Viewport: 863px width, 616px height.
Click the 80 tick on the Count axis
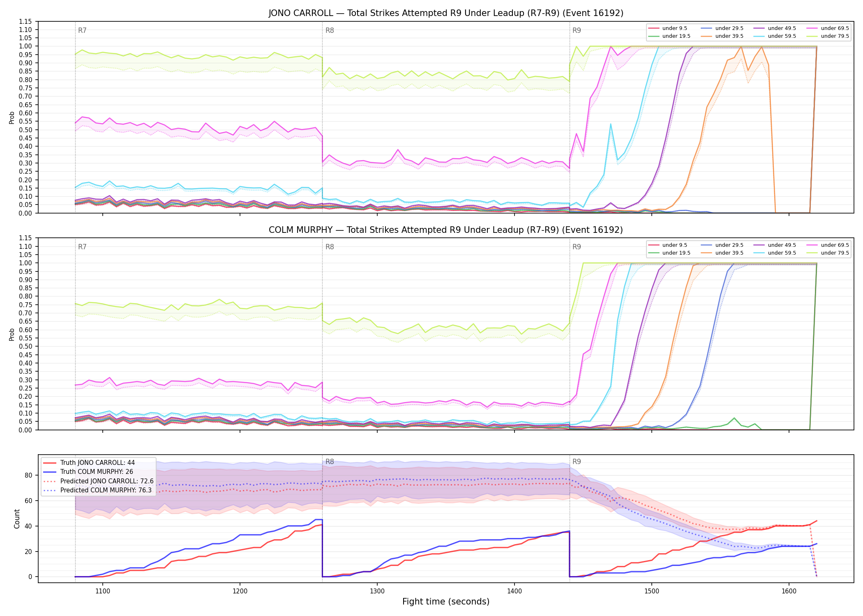[28, 476]
